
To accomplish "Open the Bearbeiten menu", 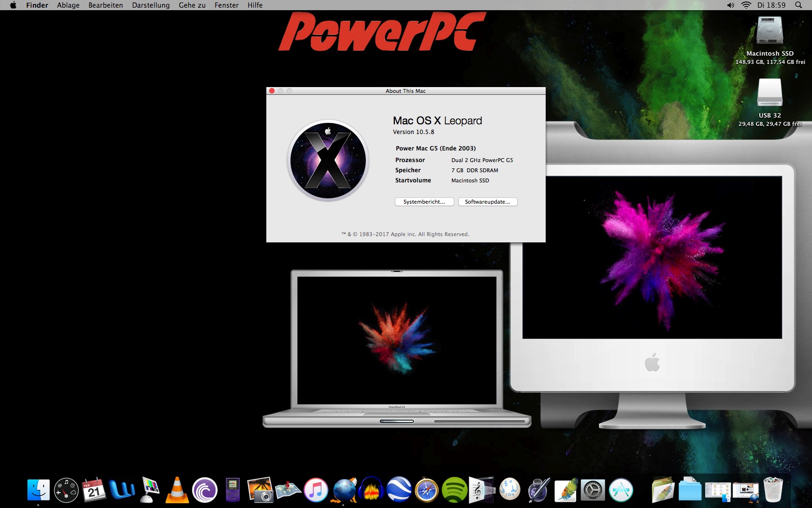I will [x=106, y=5].
